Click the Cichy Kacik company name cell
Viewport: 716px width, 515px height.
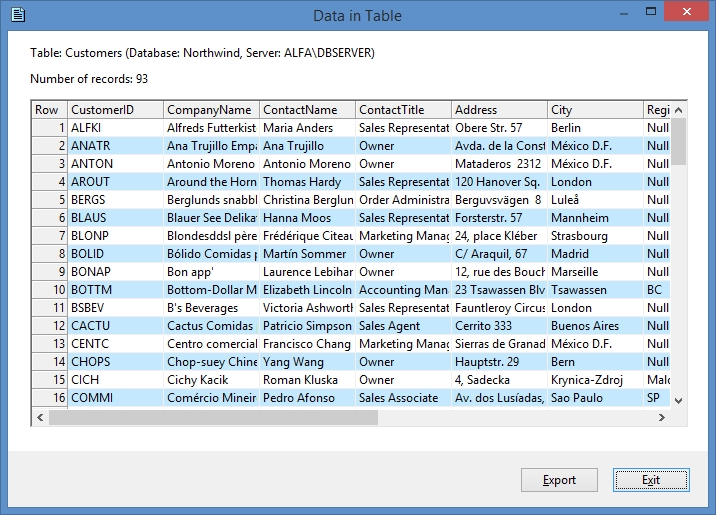click(211, 380)
